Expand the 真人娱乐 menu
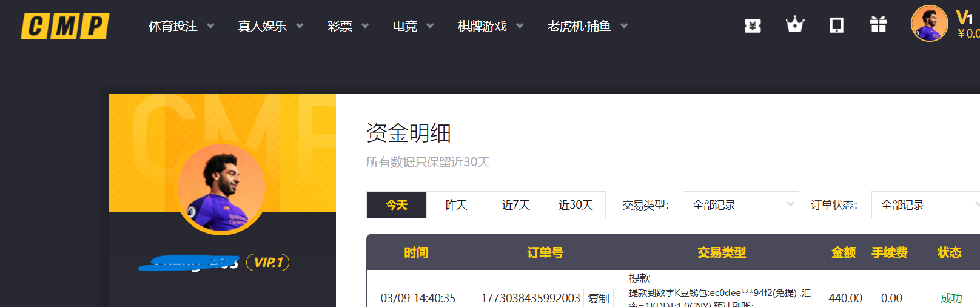Image resolution: width=980 pixels, height=307 pixels. (270, 26)
